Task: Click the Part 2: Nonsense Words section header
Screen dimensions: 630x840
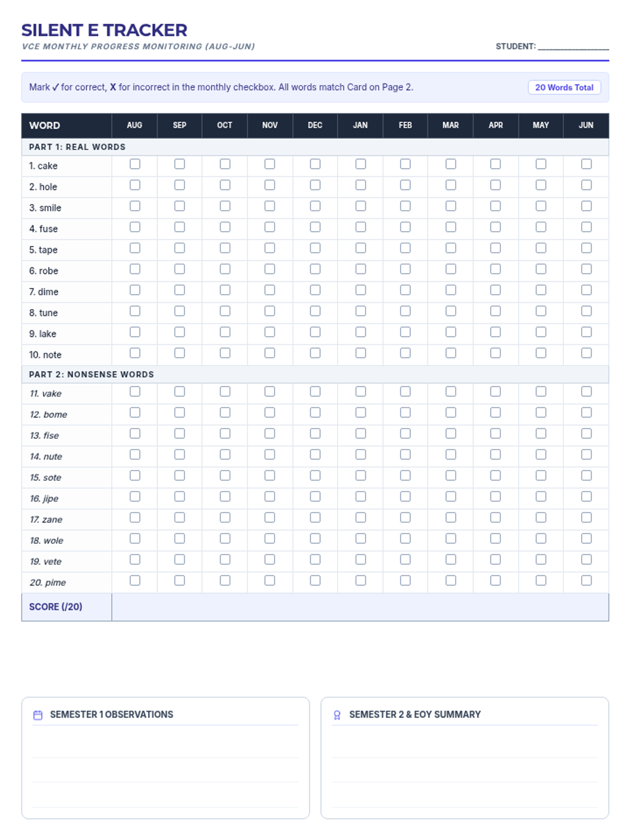Action: (91, 374)
